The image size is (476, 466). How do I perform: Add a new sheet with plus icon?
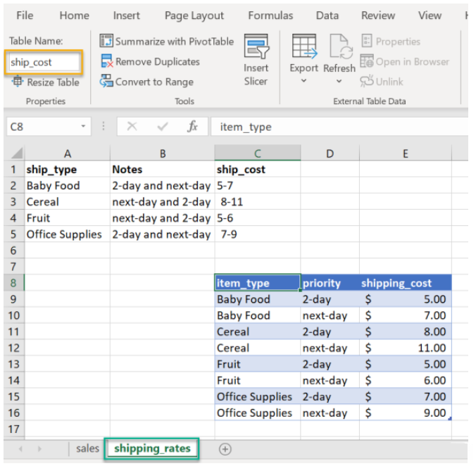(x=225, y=449)
